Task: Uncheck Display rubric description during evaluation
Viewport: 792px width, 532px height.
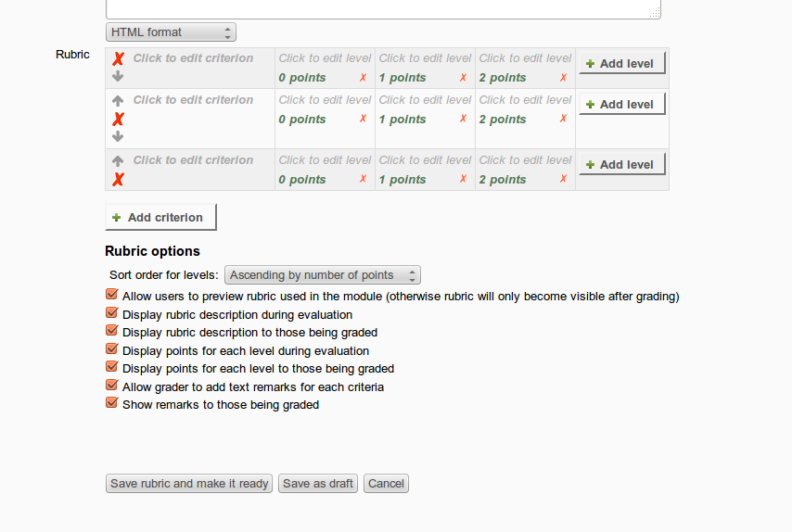Action: (112, 313)
